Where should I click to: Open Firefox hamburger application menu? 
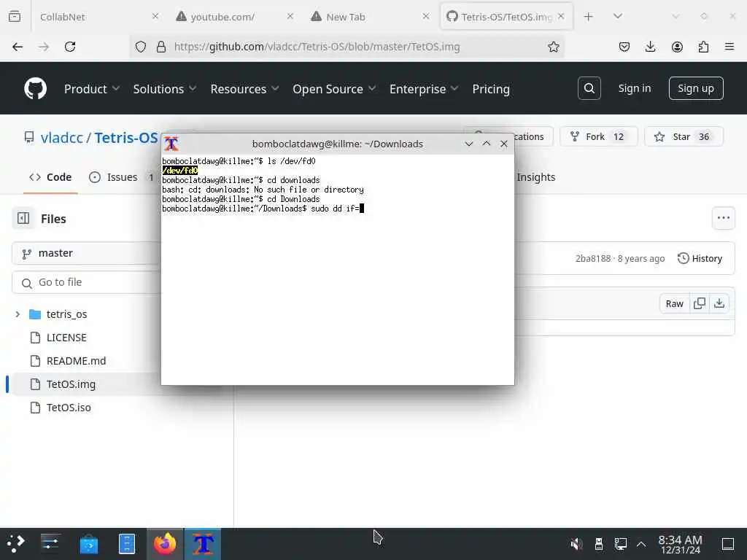click(x=729, y=47)
